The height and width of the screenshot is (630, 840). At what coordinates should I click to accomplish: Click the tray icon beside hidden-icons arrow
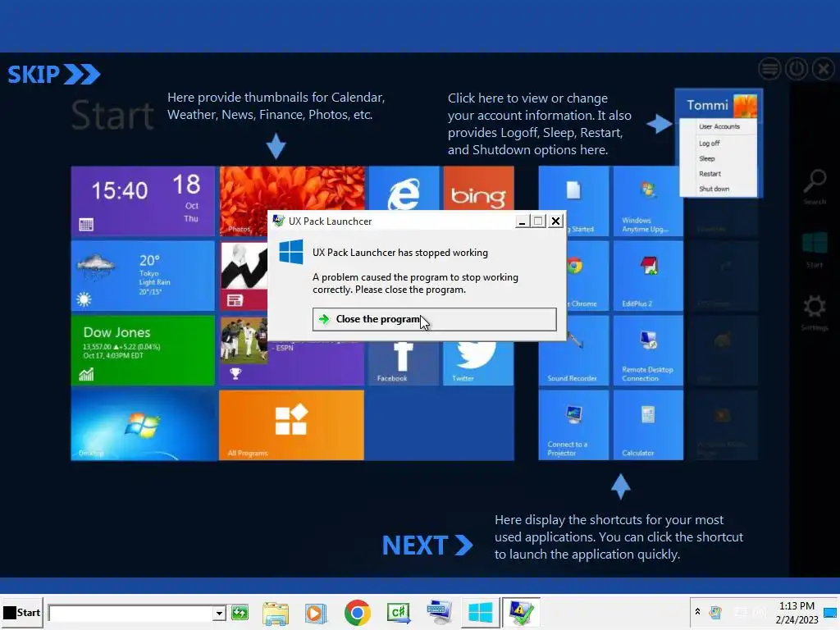click(715, 612)
